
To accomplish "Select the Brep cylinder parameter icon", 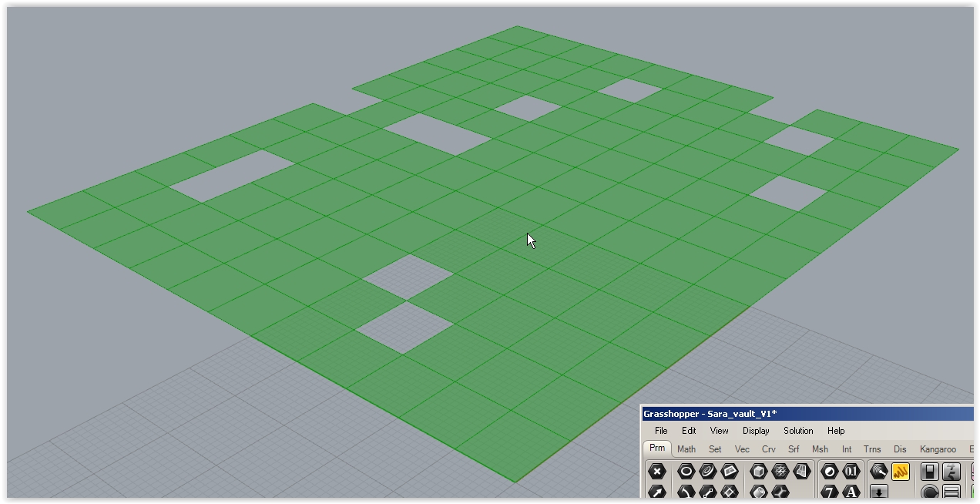I will pos(759,492).
